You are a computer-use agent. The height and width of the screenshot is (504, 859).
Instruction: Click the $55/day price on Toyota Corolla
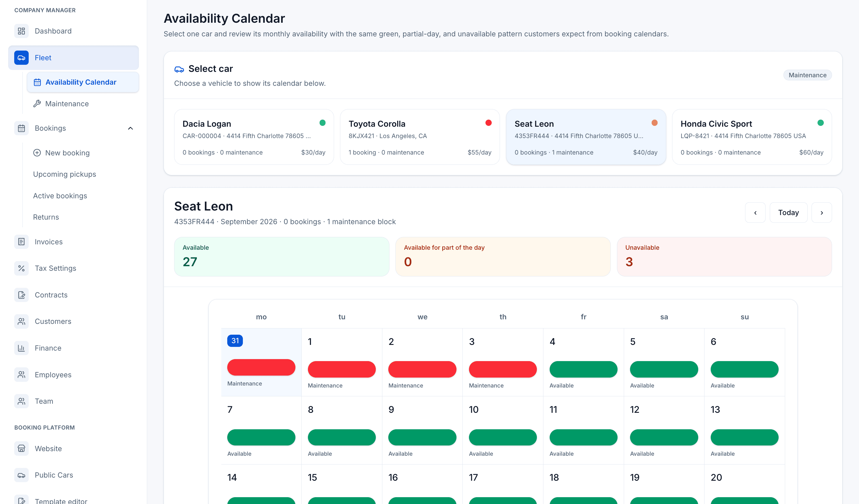479,153
